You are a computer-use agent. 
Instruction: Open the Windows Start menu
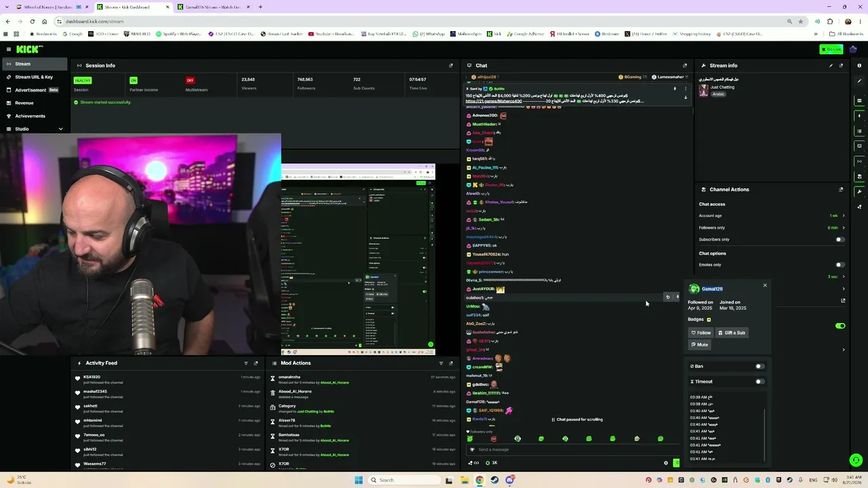pos(359,480)
